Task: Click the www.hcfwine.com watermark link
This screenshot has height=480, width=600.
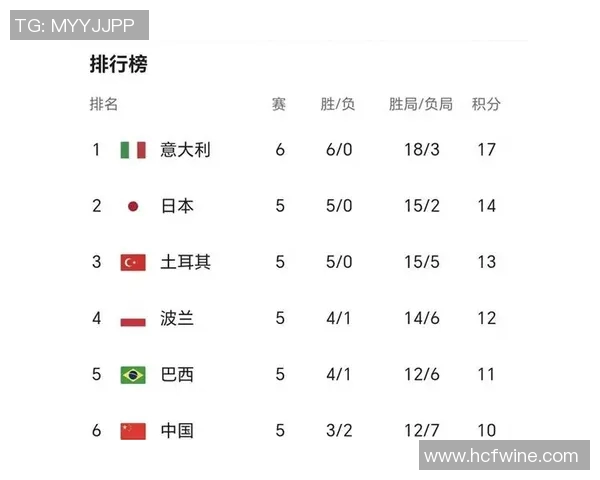Action: click(501, 456)
